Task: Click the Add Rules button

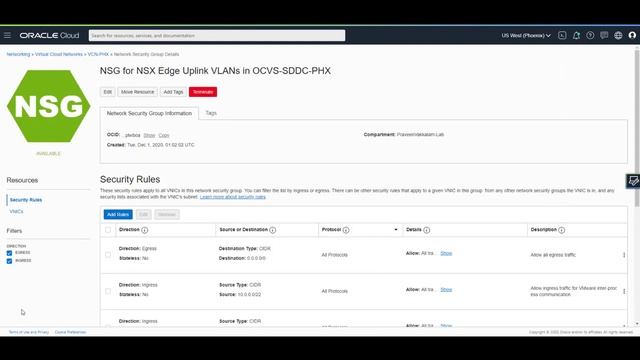Action: pos(118,214)
